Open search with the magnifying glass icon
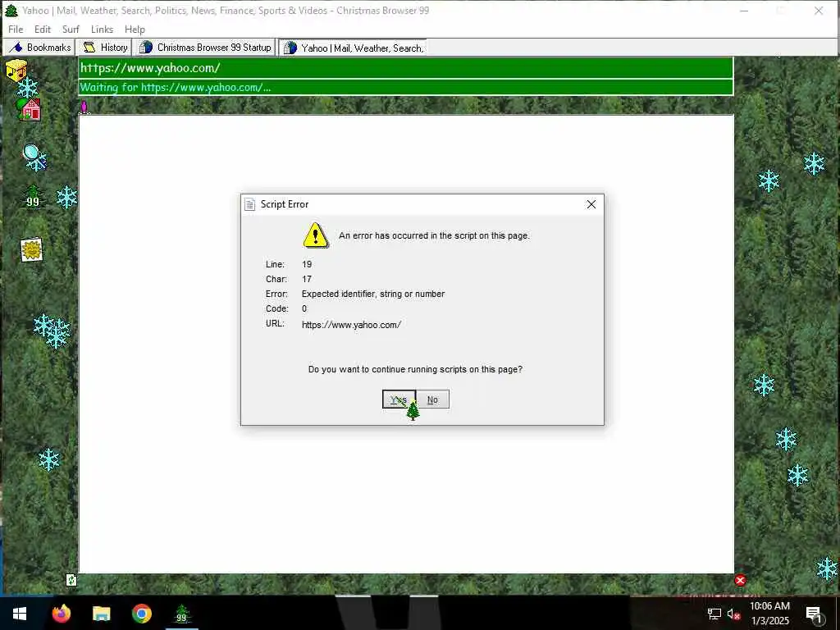The height and width of the screenshot is (630, 840). (34, 157)
